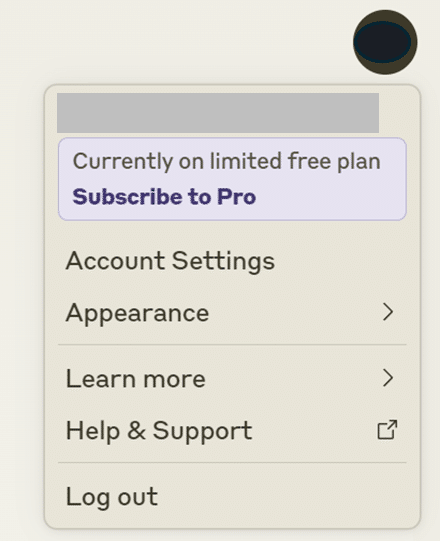Choose Help & Support from the menu
This screenshot has width=440, height=541.
[x=232, y=430]
